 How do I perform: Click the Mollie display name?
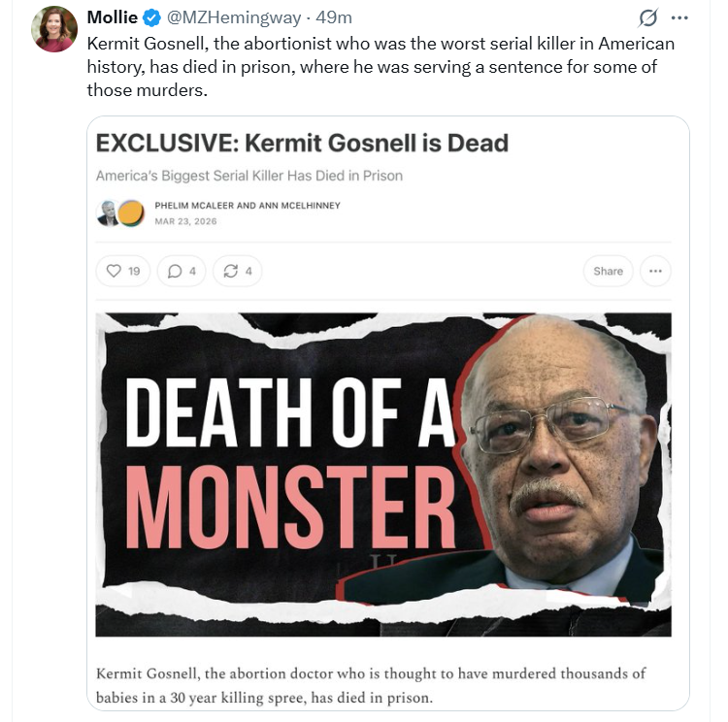pos(112,18)
